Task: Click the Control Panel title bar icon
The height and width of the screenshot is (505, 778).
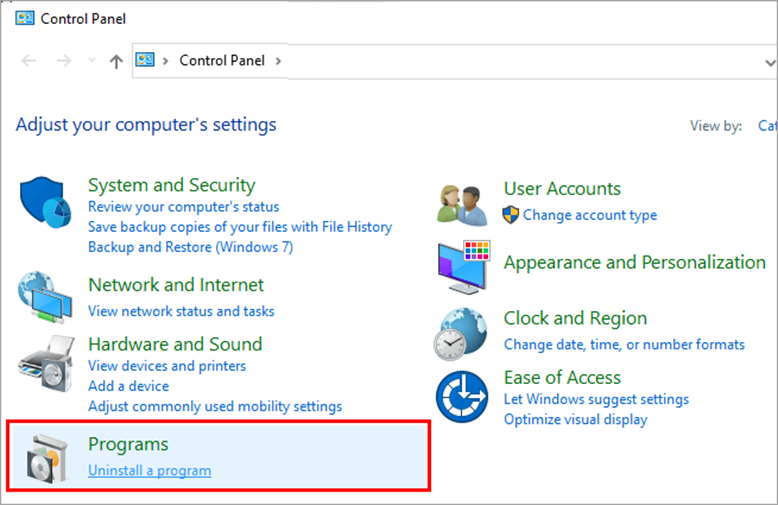Action: tap(25, 18)
